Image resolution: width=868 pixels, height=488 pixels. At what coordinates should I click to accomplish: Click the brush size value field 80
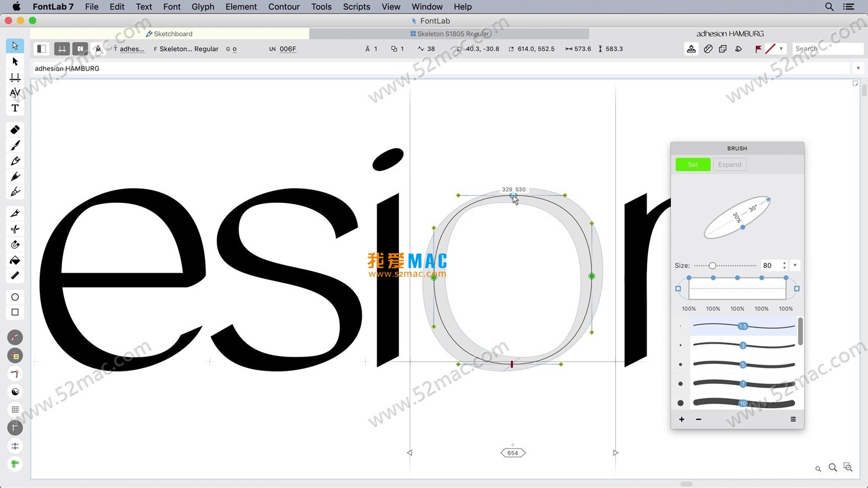[770, 266]
